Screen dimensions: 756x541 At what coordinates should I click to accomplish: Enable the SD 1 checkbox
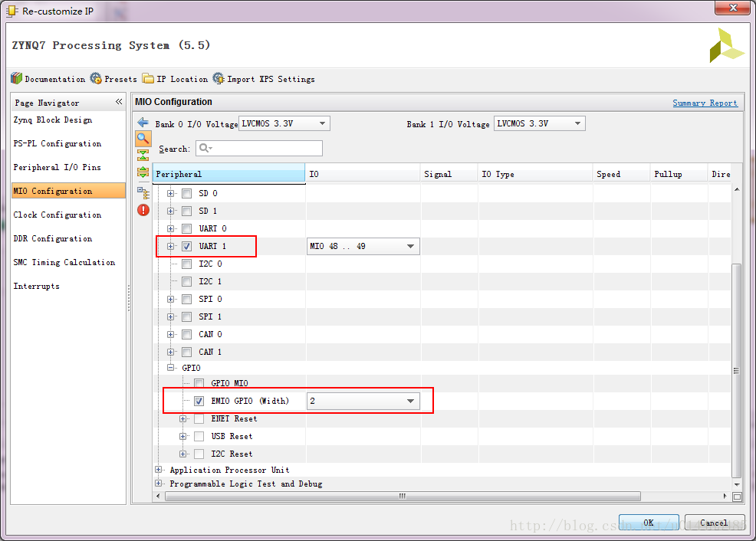187,211
